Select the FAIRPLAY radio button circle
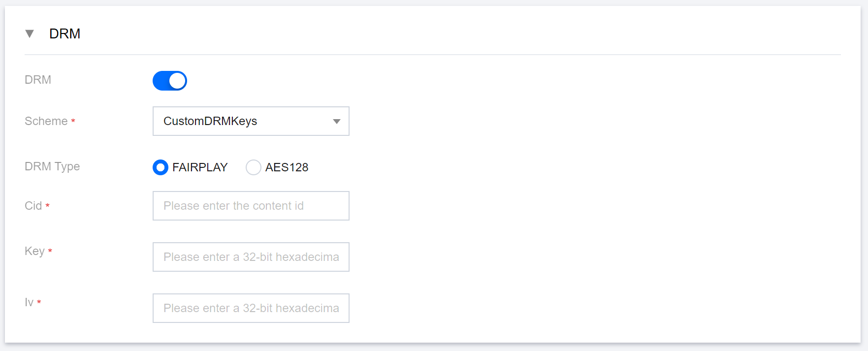 (161, 167)
